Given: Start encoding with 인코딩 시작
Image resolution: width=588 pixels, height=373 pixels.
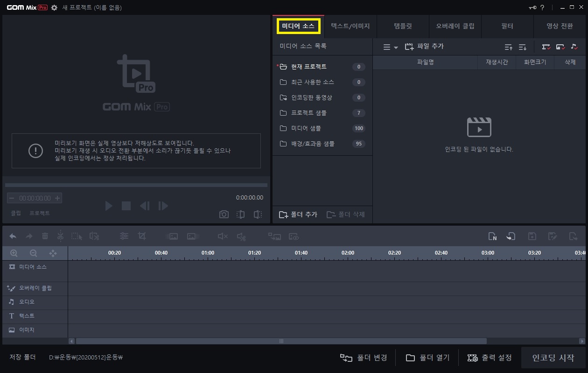Looking at the screenshot, I should coord(553,358).
